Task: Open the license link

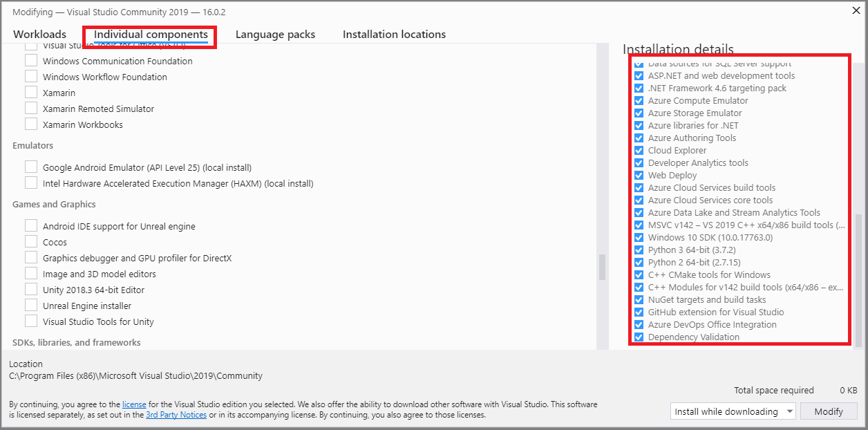Action: 134,404
